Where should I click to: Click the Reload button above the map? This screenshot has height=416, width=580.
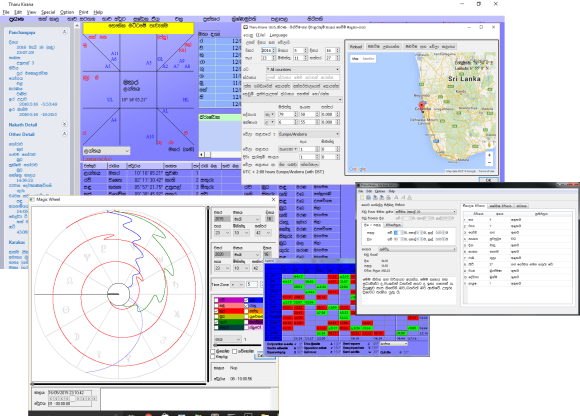356,47
